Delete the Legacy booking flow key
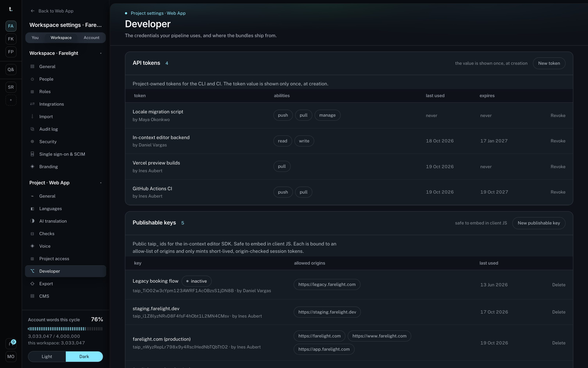588x368 pixels. [x=559, y=285]
